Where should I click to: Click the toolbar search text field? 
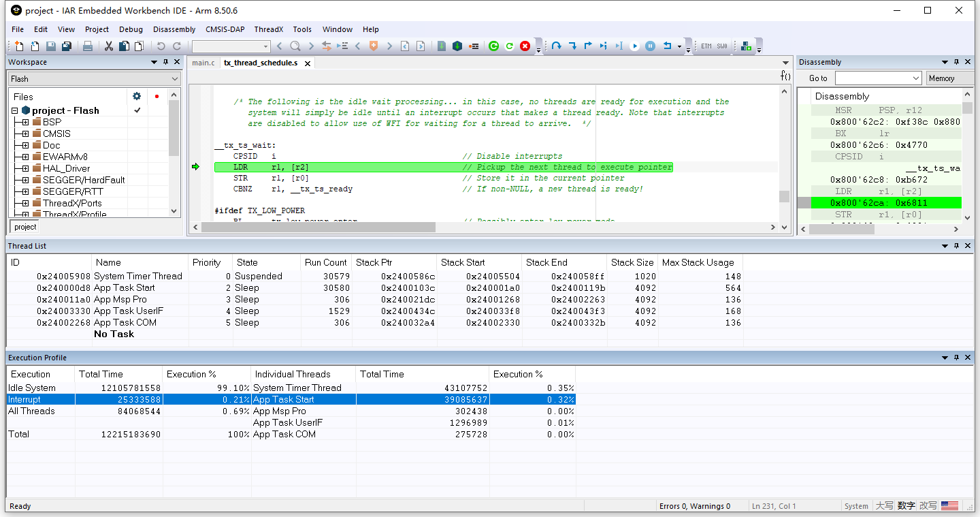click(231, 46)
